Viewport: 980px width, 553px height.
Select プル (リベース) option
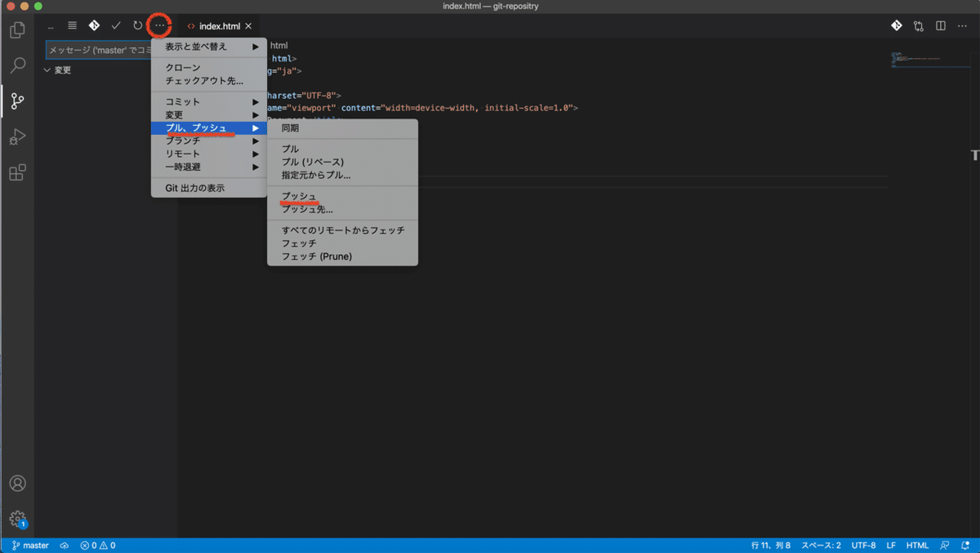coord(342,162)
